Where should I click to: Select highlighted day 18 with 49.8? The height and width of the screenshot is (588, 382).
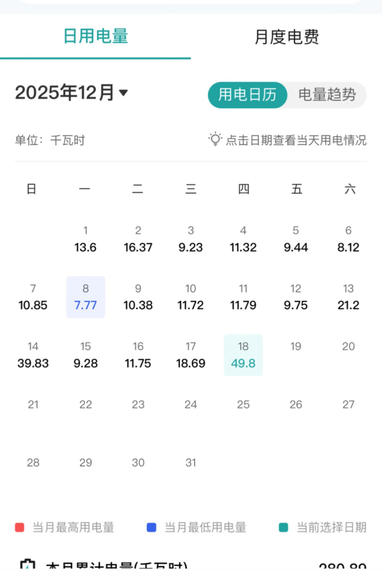243,355
